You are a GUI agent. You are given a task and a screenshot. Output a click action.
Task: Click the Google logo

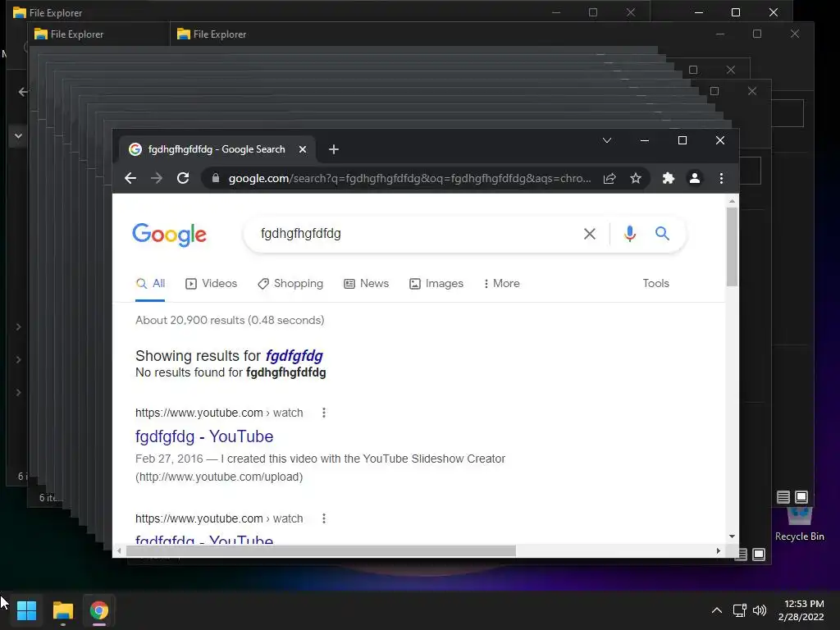pos(169,235)
